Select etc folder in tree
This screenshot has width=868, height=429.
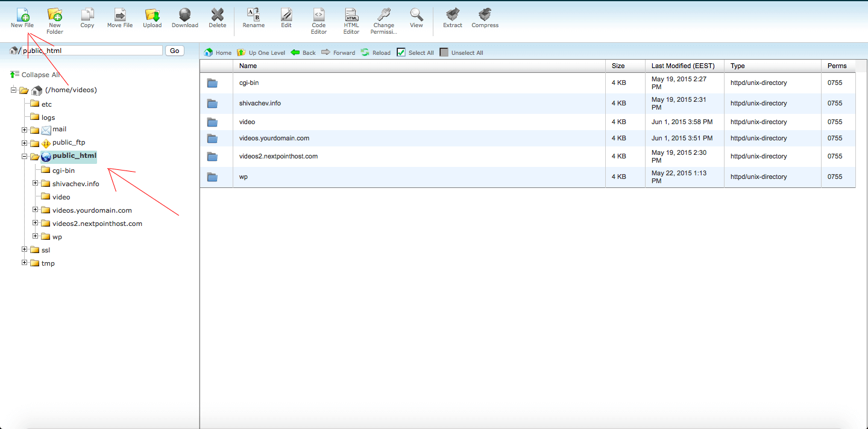[46, 104]
